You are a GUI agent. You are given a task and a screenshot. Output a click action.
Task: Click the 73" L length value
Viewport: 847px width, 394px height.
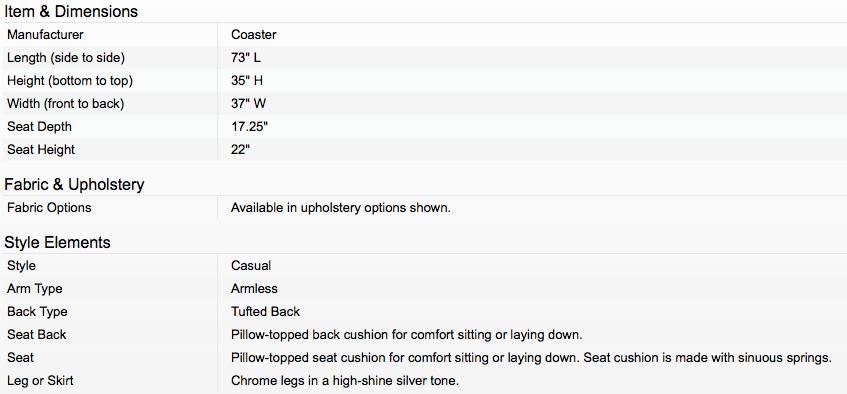(246, 58)
